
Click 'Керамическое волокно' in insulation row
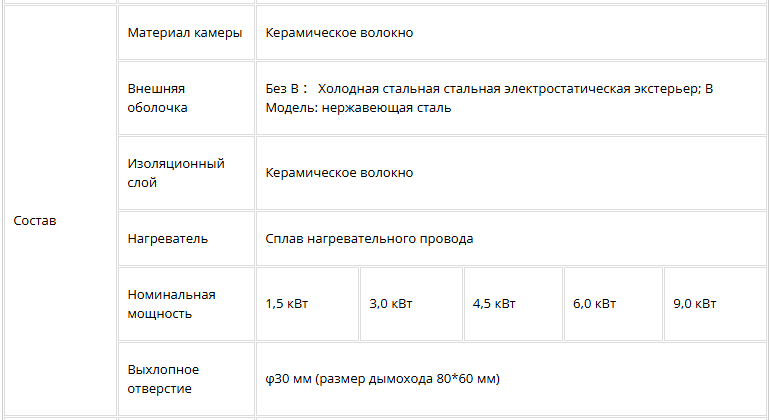coord(339,173)
